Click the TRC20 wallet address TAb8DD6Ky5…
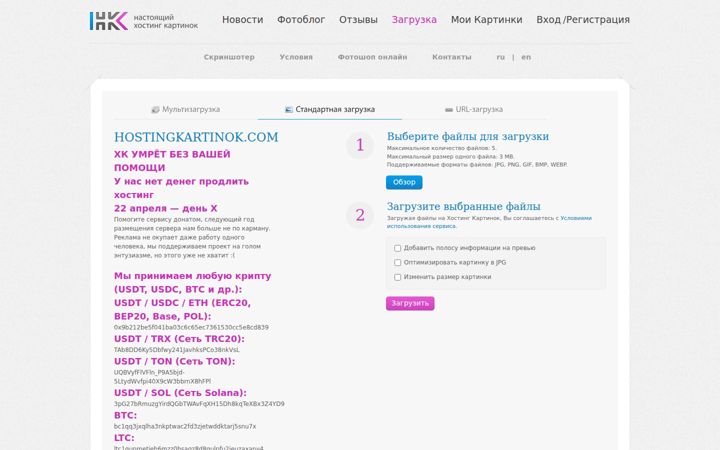The image size is (720, 450). [176, 350]
